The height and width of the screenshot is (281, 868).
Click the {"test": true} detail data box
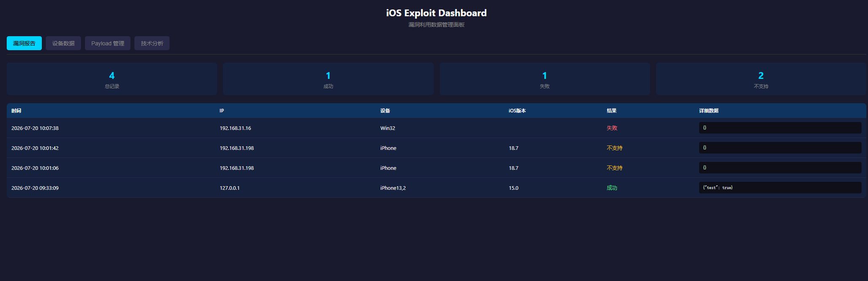(780, 187)
